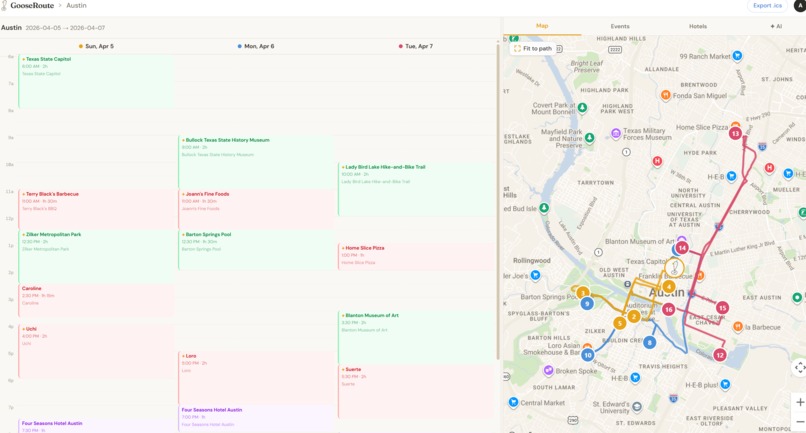Screen dimensions: 806x433
Task: Select route stop marker 15
Action: point(722,308)
